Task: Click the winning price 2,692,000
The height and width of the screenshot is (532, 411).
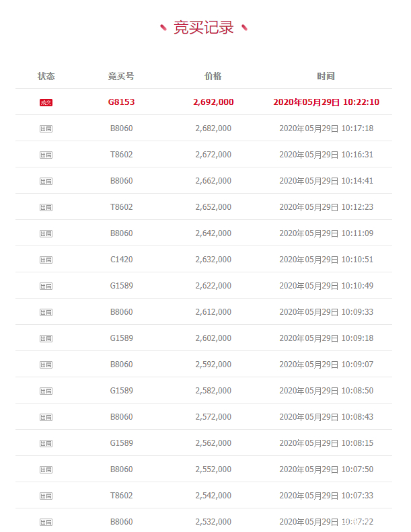Action: [213, 102]
